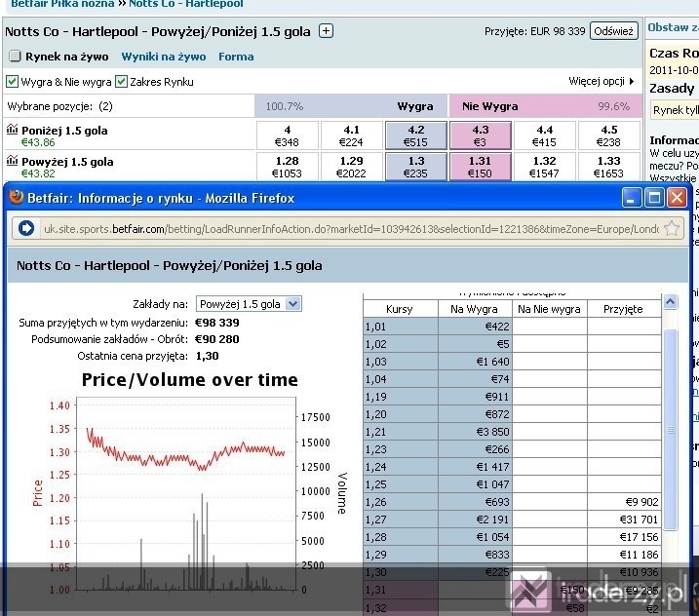Follow Notts Co - Hartlepool breadcrumb link
Screen dimensions: 699x616
tap(186, 4)
